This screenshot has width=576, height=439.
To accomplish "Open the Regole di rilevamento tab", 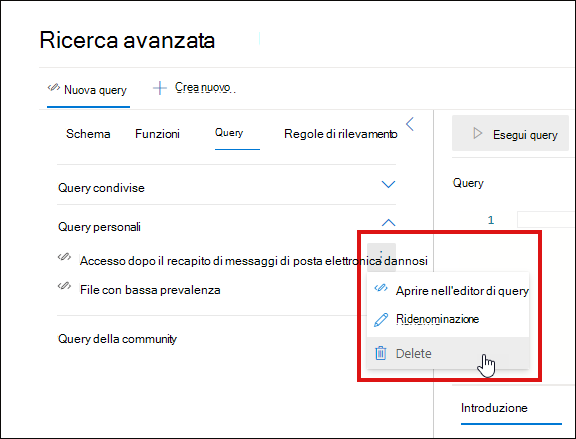I will coord(341,134).
